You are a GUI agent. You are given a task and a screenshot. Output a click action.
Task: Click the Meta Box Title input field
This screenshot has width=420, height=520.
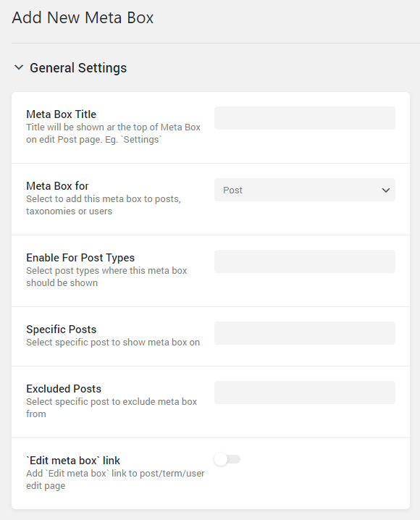(305, 118)
